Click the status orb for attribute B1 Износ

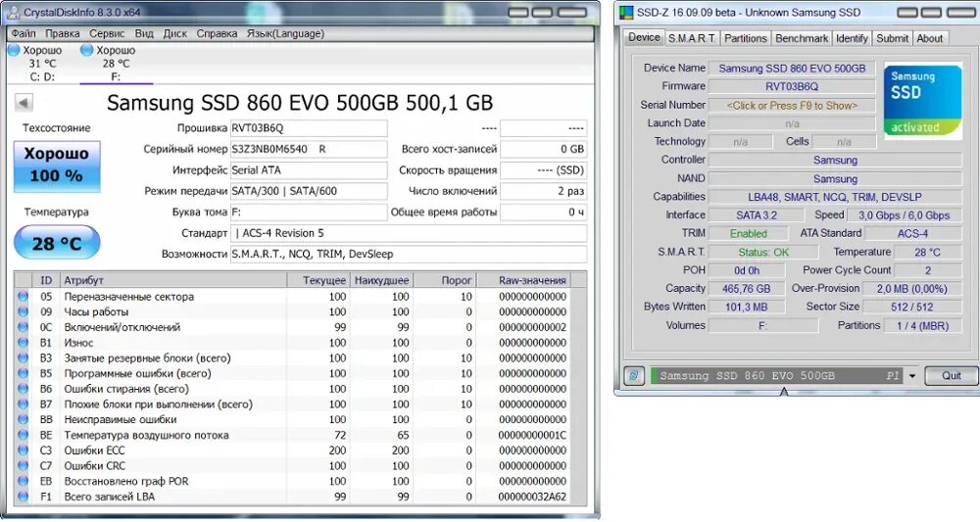(24, 343)
